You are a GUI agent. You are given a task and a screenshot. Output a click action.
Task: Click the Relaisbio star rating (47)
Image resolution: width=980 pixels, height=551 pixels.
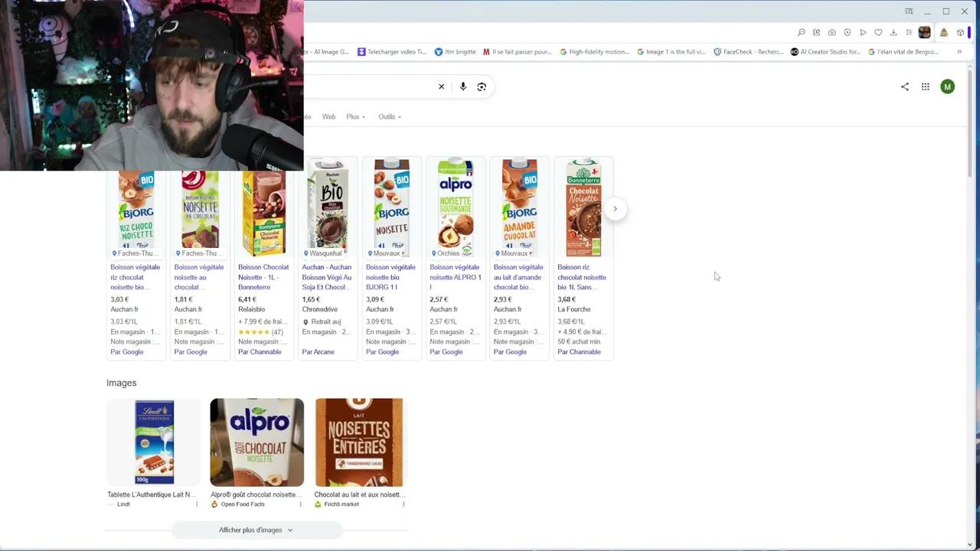tap(260, 332)
